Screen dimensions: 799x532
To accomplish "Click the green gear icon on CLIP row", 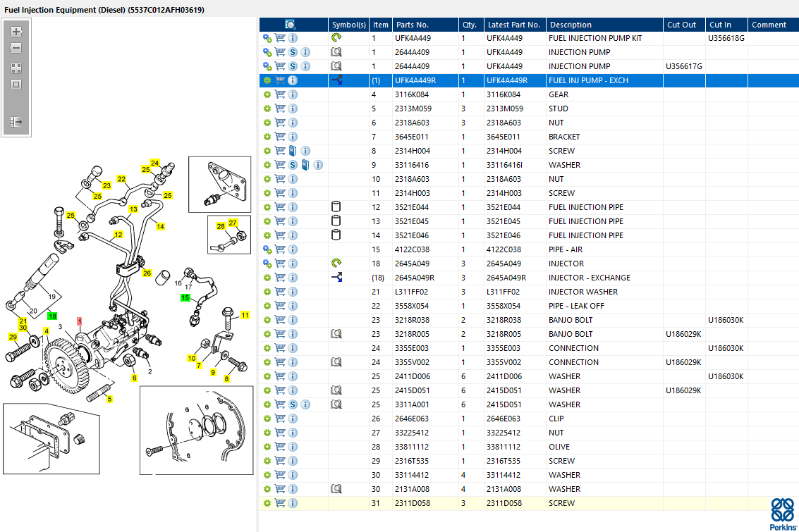I will tap(267, 419).
